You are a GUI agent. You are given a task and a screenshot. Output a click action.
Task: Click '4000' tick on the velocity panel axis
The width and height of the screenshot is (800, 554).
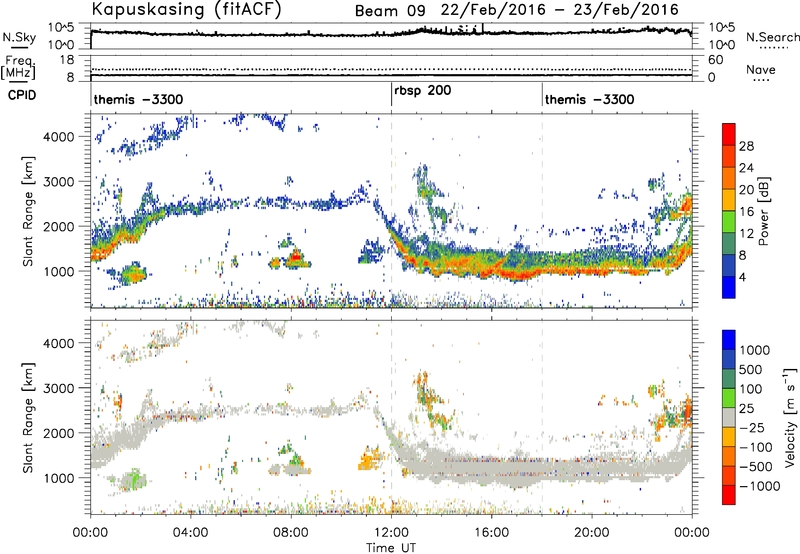[x=59, y=343]
